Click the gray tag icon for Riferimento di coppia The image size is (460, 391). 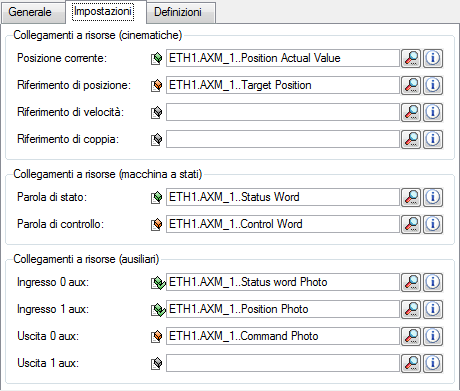[156, 140]
